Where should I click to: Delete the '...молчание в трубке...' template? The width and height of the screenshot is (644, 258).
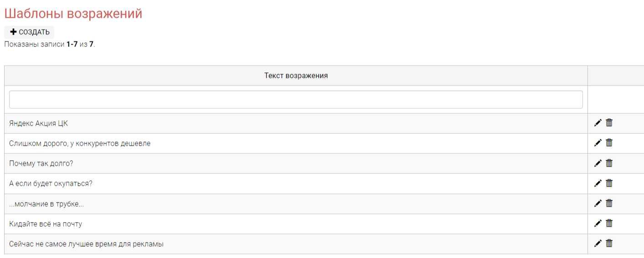point(609,203)
